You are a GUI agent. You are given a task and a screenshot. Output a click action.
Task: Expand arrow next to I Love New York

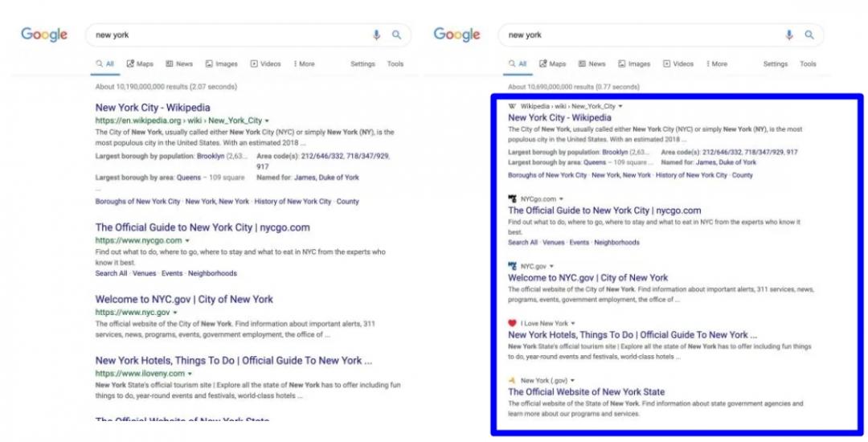[573, 323]
